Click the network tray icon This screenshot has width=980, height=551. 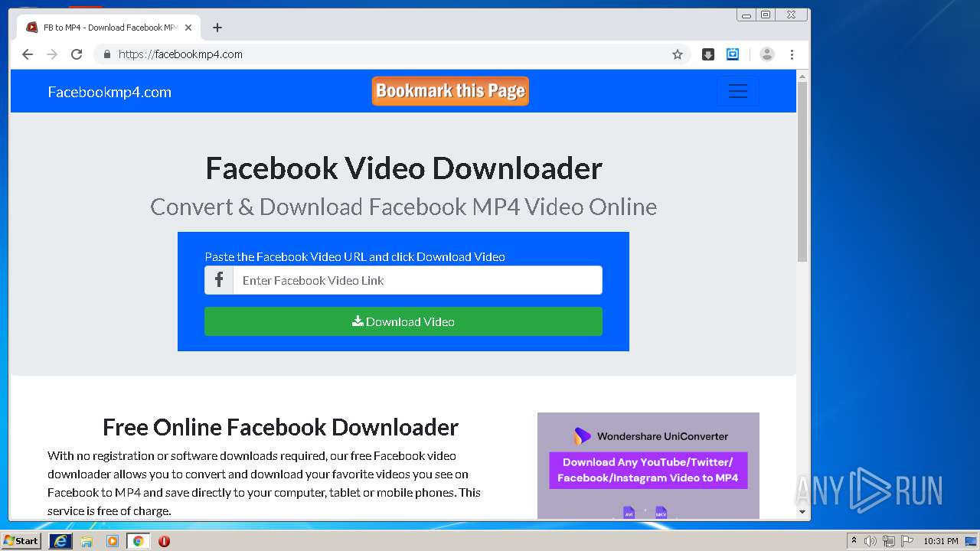pos(889,541)
